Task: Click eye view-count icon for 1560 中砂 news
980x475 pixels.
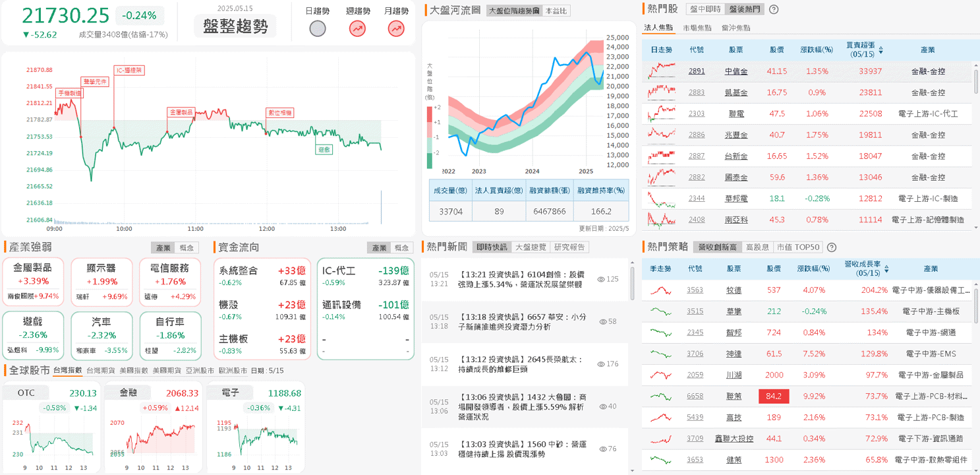Action: (603, 449)
